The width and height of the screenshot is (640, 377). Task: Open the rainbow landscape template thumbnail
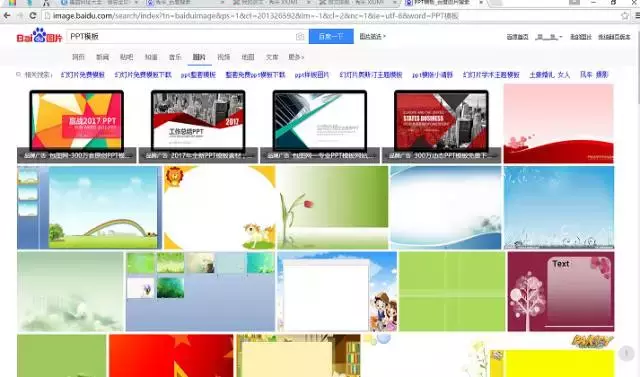pos(89,207)
